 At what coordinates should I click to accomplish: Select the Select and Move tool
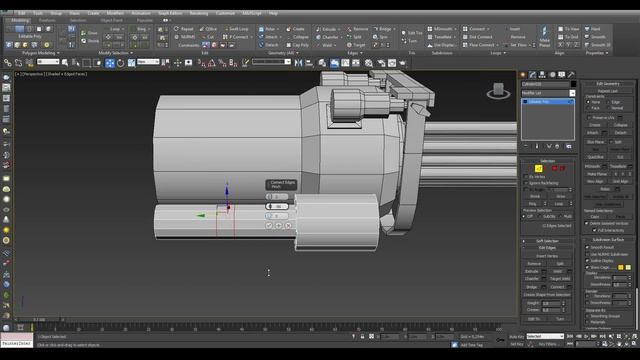pyautogui.click(x=110, y=63)
